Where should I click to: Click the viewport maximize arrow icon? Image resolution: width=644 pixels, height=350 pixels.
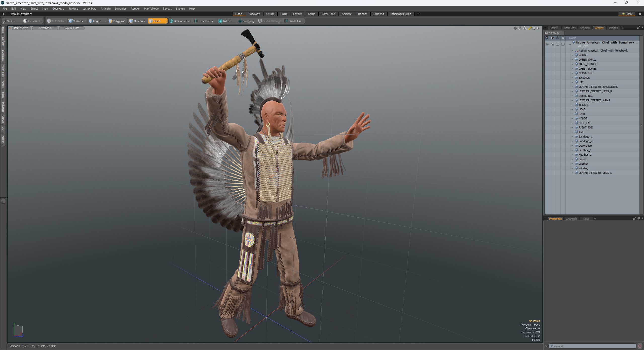click(529, 28)
